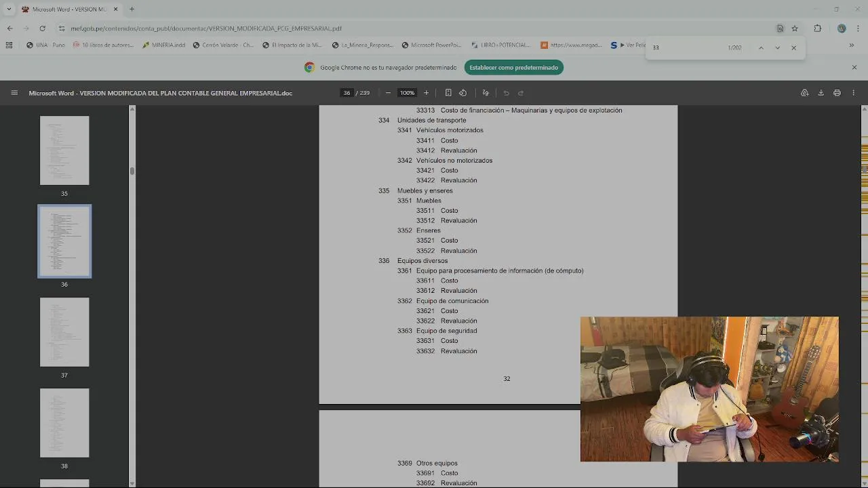Open the tab search dropdown arrow

point(9,9)
